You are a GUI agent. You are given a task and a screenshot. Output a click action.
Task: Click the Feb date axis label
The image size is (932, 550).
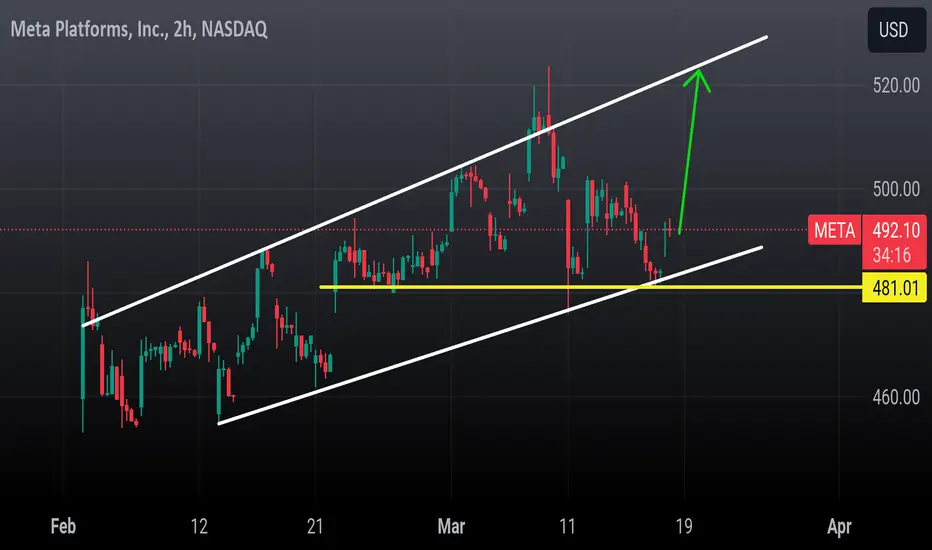pos(63,526)
